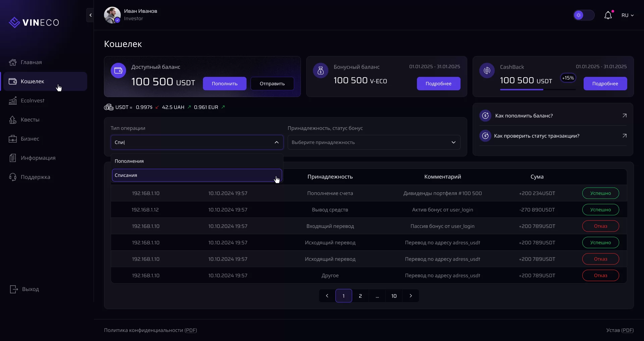Open the RU language dropdown

click(x=627, y=15)
